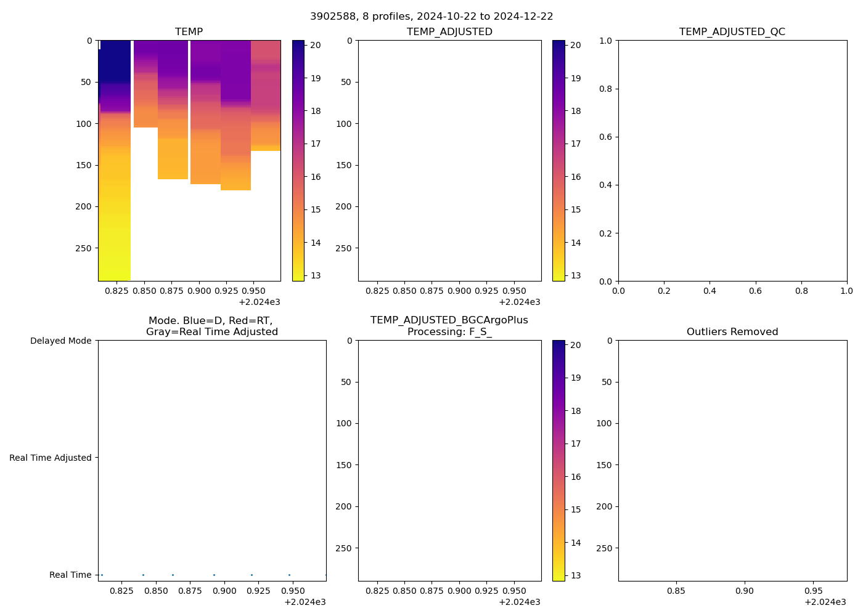This screenshot has height=616, width=863.
Task: Click the Mode plot title text
Action: [x=211, y=326]
